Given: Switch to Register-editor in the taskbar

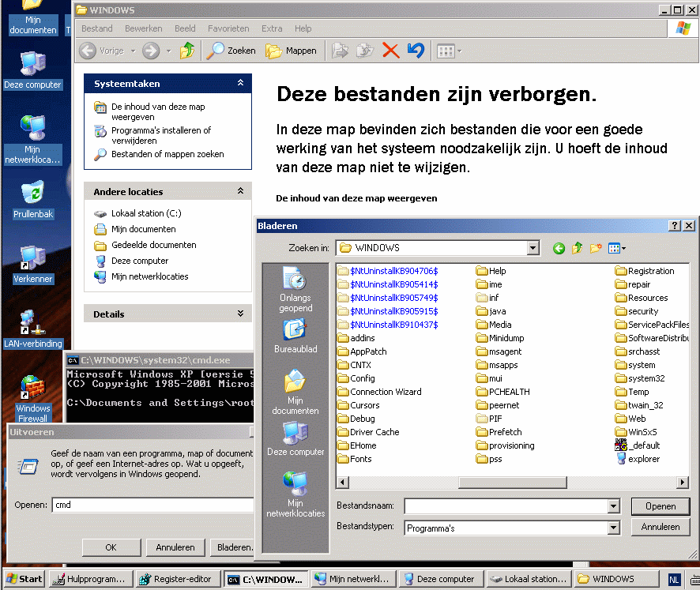Looking at the screenshot, I should [178, 579].
